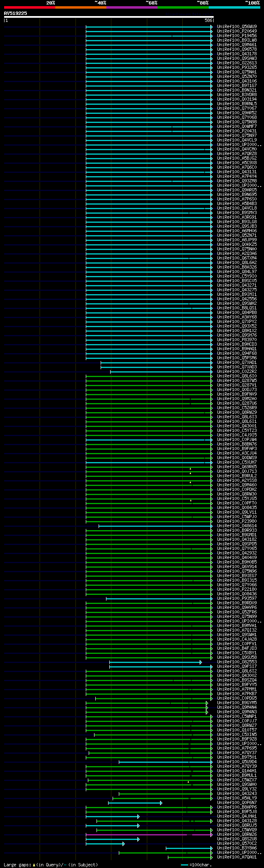Click the UniRef100_Q03194 label
The height and width of the screenshot is (868, 264).
pos(237,99)
